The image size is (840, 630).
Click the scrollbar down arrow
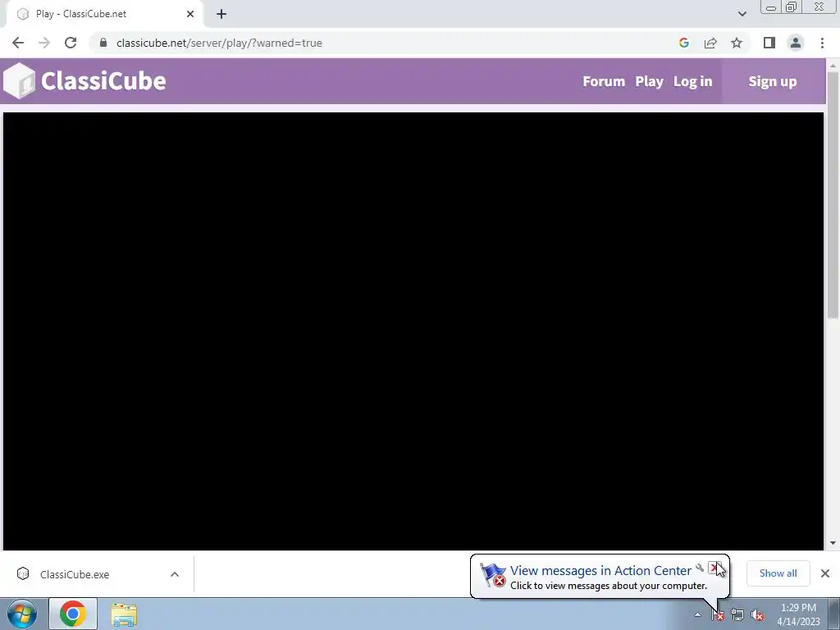point(833,543)
